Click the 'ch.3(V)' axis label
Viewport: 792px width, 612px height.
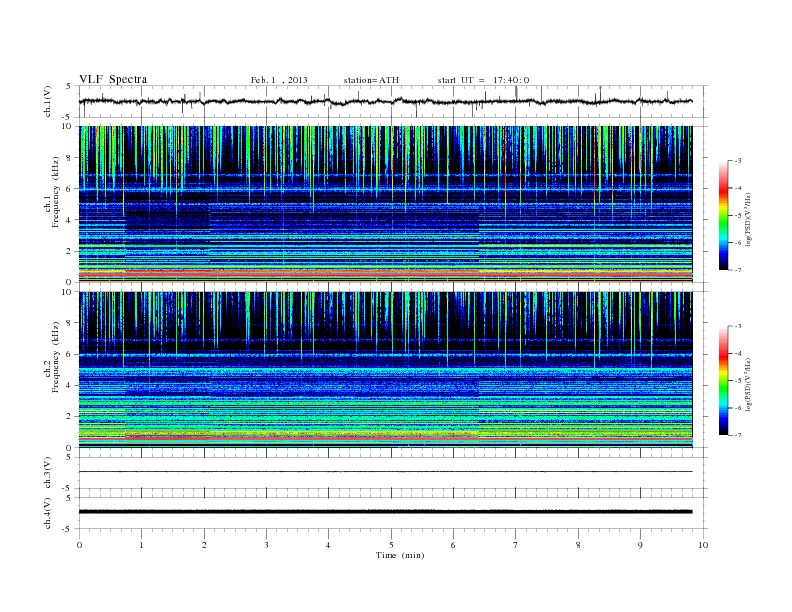[x=47, y=473]
